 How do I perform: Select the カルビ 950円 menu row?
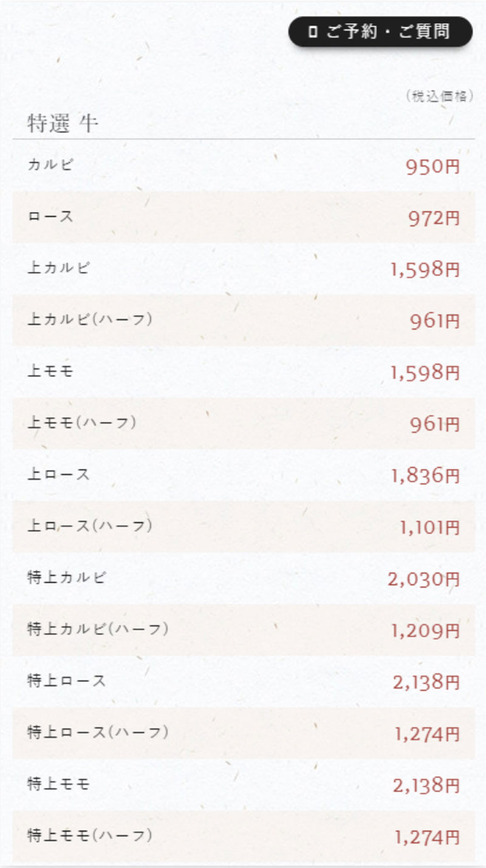pyautogui.click(x=244, y=166)
